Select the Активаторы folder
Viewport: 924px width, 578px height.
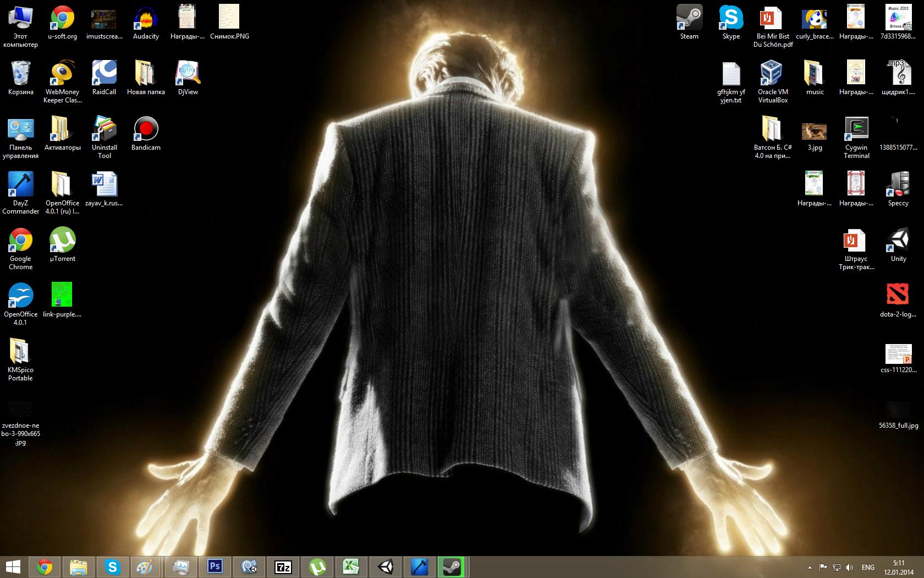pos(62,133)
